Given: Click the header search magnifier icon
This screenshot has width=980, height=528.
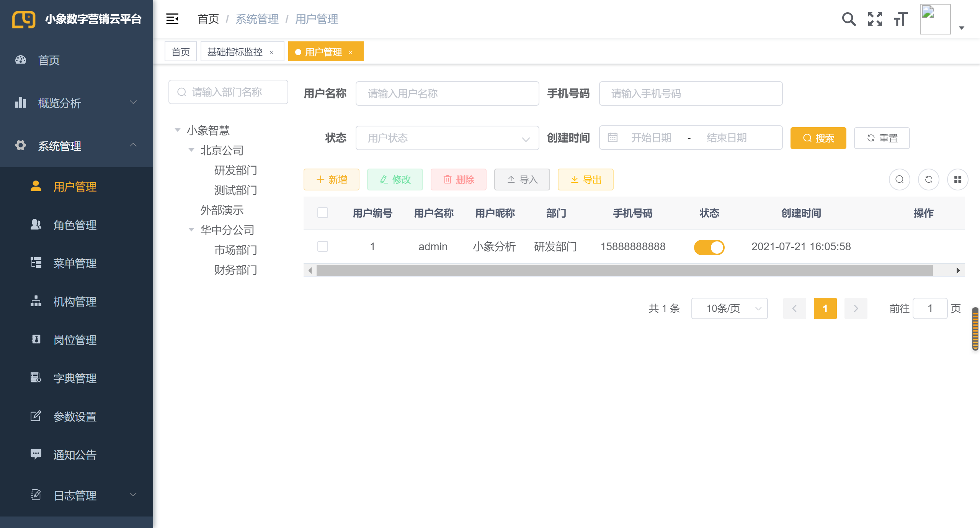Looking at the screenshot, I should pyautogui.click(x=848, y=19).
